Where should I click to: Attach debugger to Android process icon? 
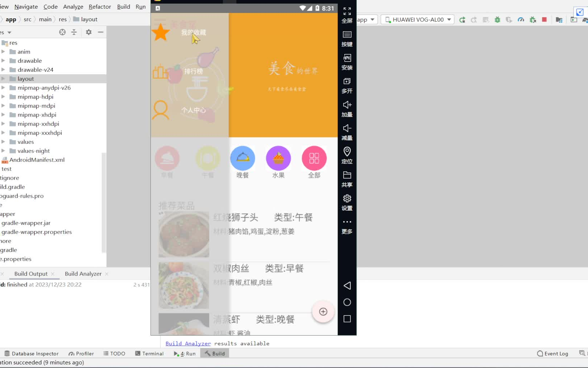point(533,20)
